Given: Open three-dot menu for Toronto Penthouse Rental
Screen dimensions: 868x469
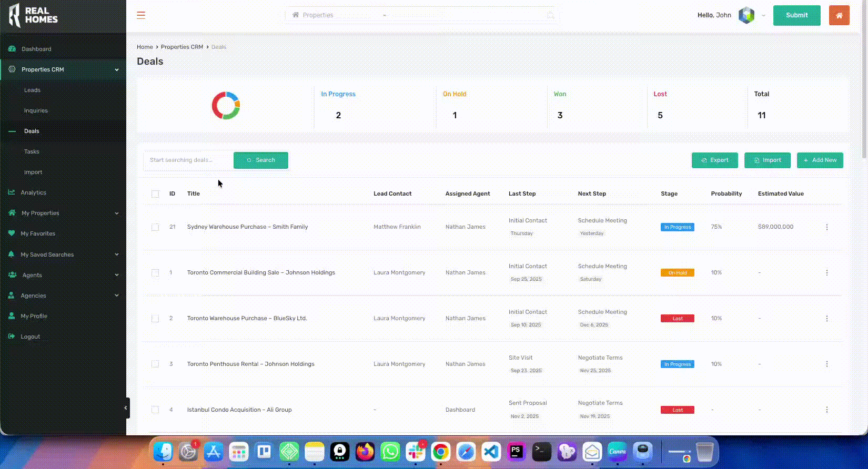Looking at the screenshot, I should point(826,364).
